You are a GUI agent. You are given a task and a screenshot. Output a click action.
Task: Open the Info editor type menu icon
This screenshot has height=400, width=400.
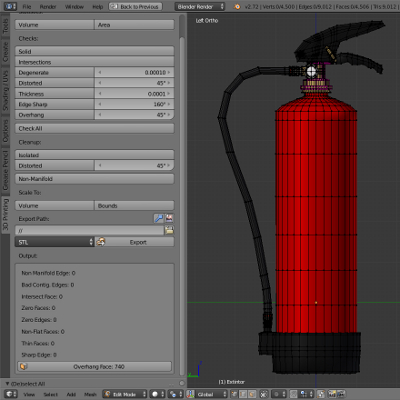pos(10,6)
